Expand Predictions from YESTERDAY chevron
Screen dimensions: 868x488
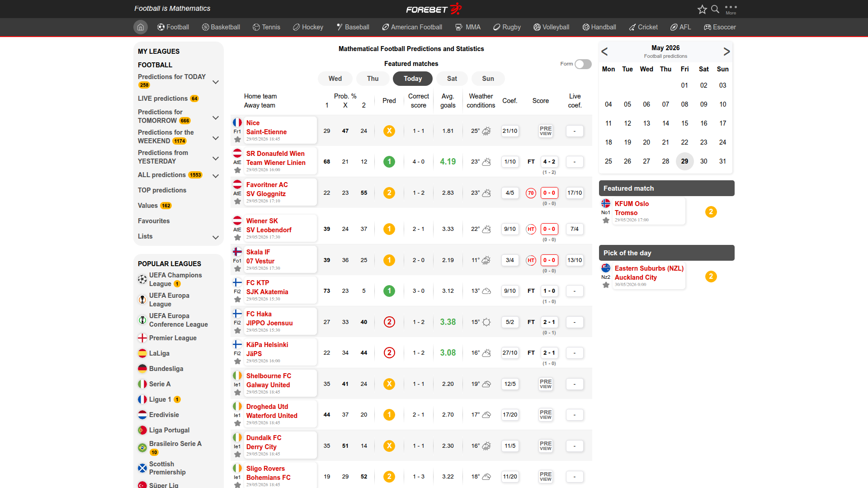pyautogui.click(x=216, y=159)
